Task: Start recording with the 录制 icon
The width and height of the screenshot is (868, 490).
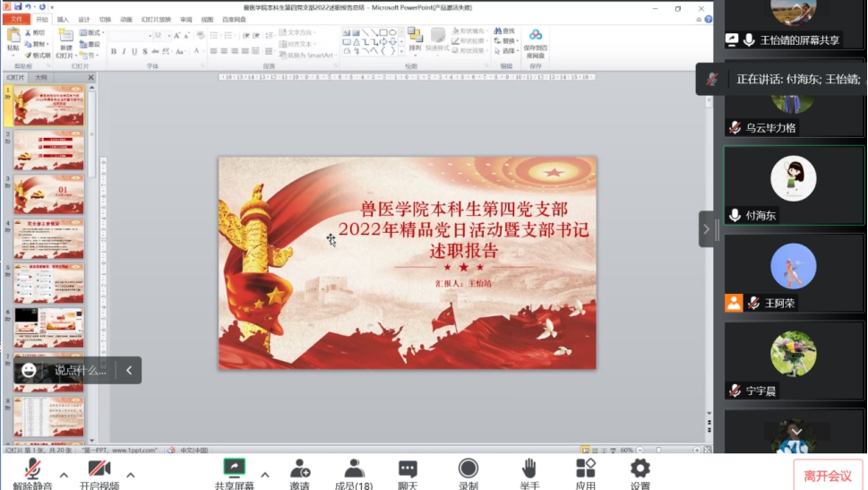Action: pos(468,469)
